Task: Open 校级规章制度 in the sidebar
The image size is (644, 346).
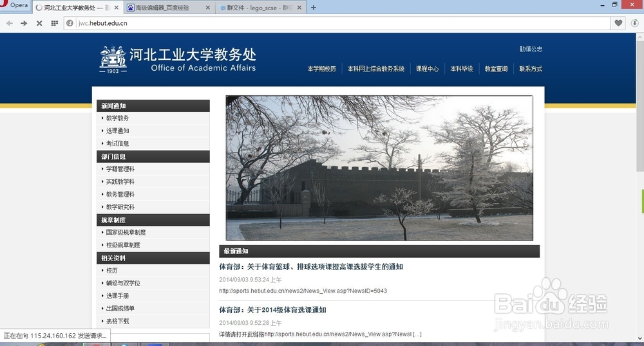Action: (123, 245)
